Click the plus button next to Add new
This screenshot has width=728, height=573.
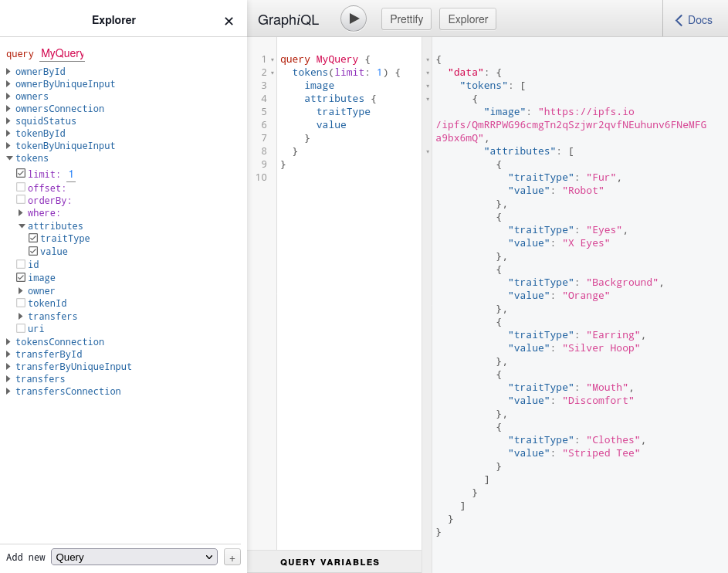point(232,558)
